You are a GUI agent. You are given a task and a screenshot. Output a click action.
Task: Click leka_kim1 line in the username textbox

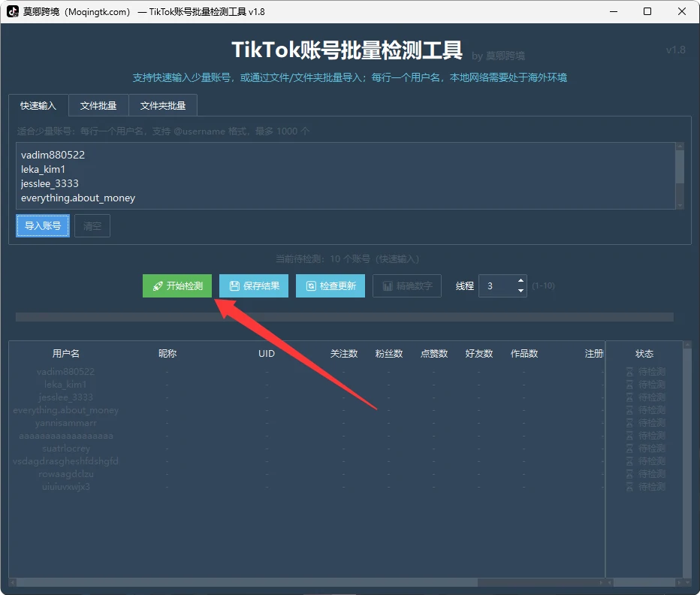tap(43, 169)
